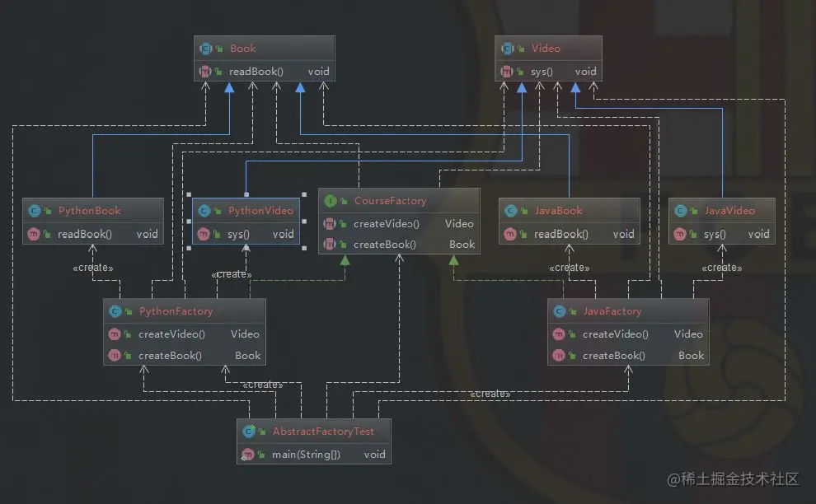Click the PythonBook class icon
This screenshot has height=504, width=816.
(35, 211)
